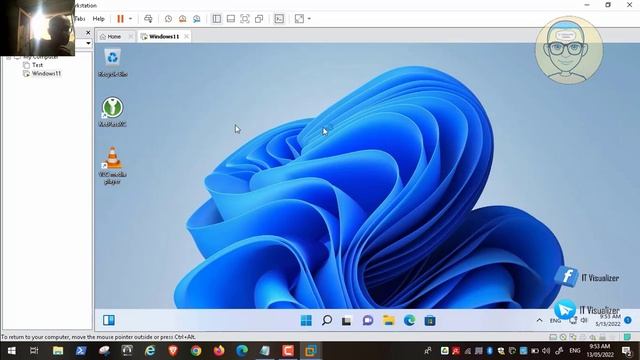Select the VLC media player desktop shortcut
The width and height of the screenshot is (640, 360).
(x=112, y=165)
